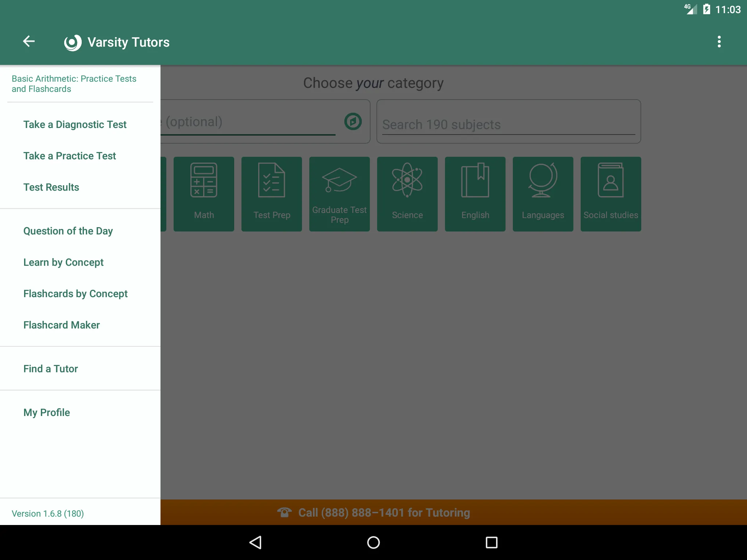Screen dimensions: 747x560
Task: Open Flashcard Maker section
Action: pos(61,324)
